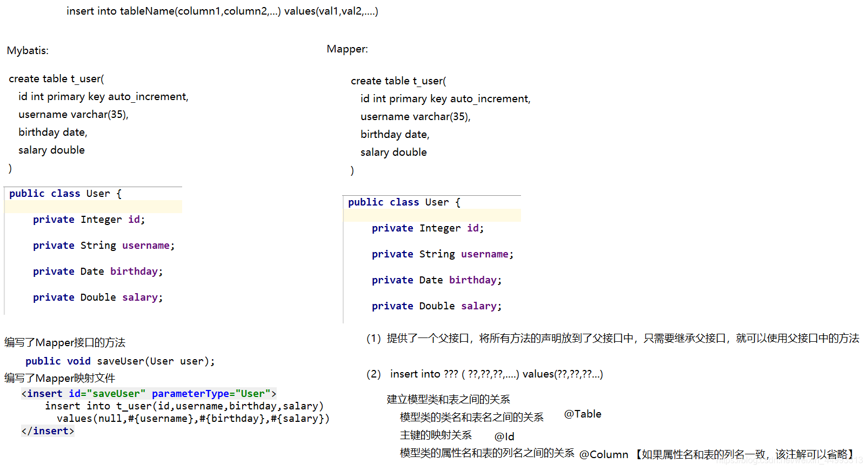Click the closing '</insert>' tag
The width and height of the screenshot is (868, 470).
[48, 431]
